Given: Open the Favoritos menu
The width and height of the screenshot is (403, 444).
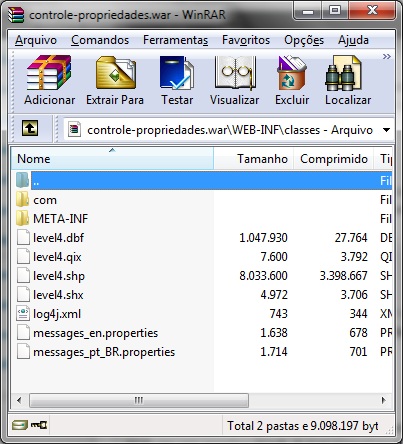Looking at the screenshot, I should (246, 40).
